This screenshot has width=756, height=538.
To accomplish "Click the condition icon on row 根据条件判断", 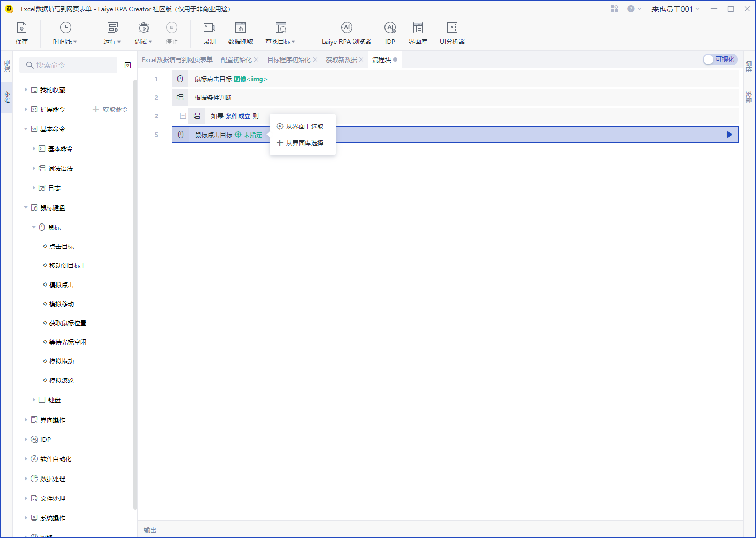I will 180,97.
